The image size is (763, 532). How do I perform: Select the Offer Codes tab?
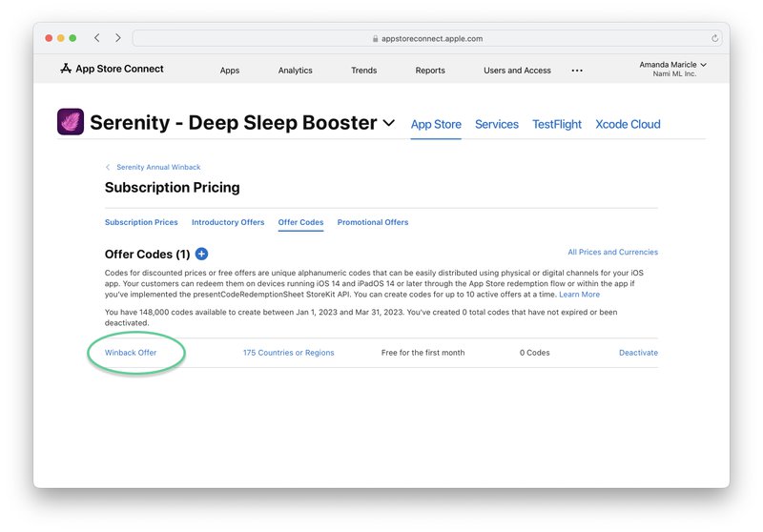click(x=300, y=222)
